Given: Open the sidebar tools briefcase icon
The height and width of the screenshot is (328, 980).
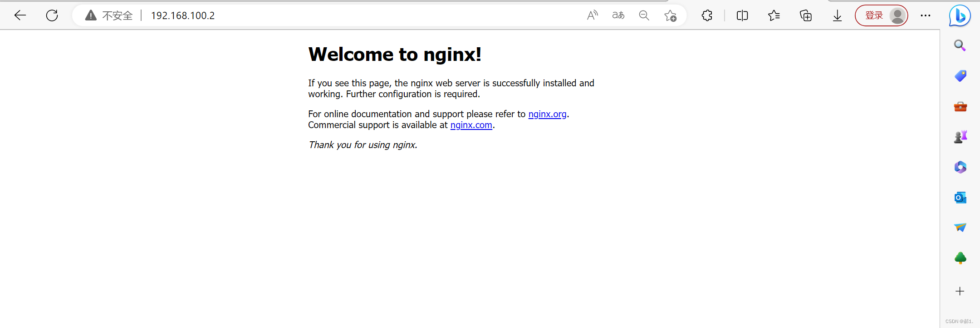Looking at the screenshot, I should pyautogui.click(x=960, y=106).
